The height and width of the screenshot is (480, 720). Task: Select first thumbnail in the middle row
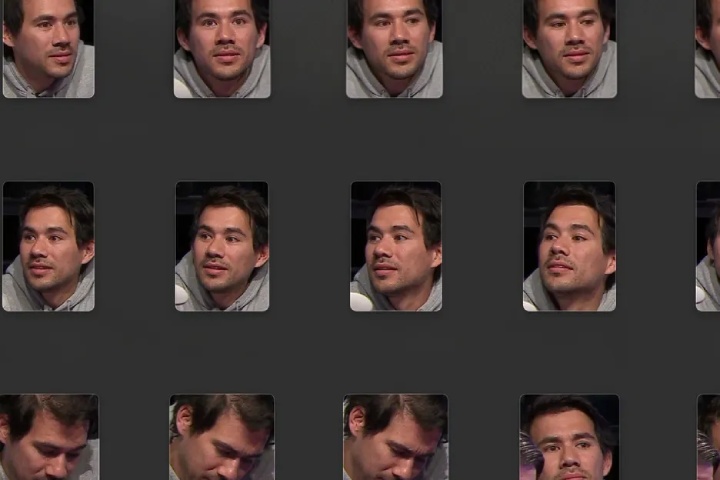tap(48, 246)
